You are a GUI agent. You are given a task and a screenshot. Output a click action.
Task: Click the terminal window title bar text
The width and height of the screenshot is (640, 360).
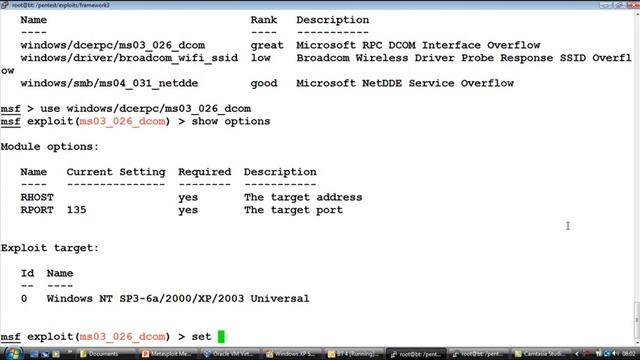(x=61, y=5)
